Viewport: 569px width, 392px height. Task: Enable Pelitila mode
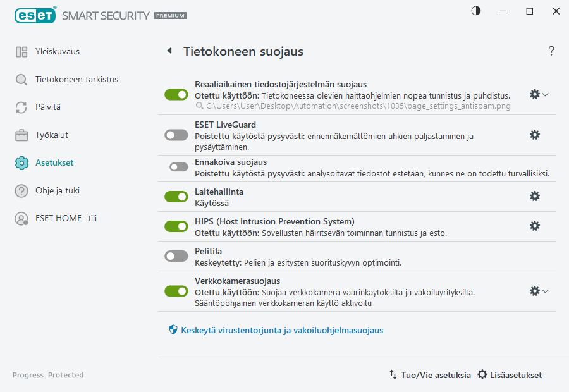pos(176,255)
